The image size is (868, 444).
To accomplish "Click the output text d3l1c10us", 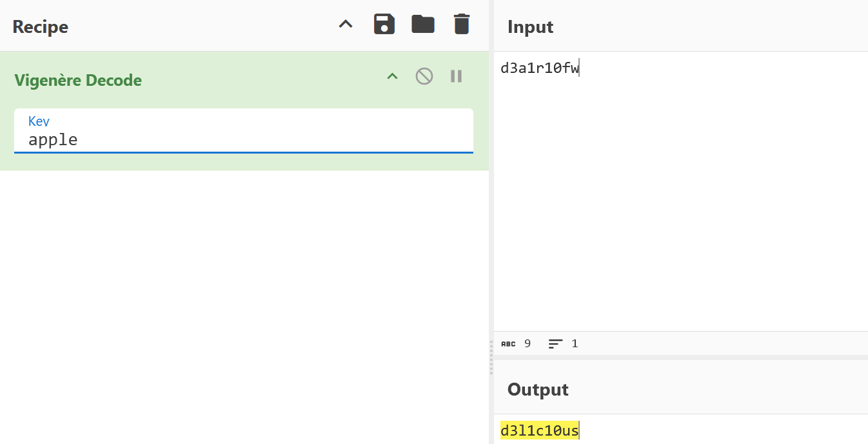I will click(540, 430).
